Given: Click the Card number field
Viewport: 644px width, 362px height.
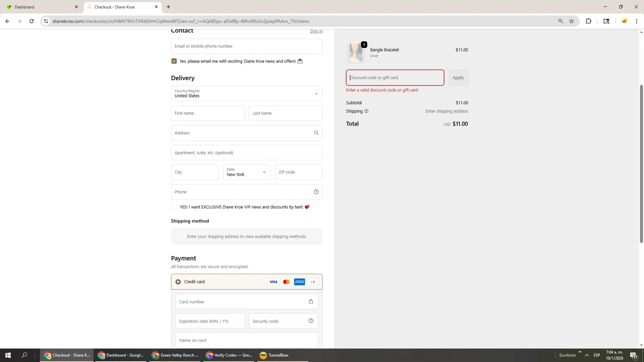Looking at the screenshot, I should point(247,302).
